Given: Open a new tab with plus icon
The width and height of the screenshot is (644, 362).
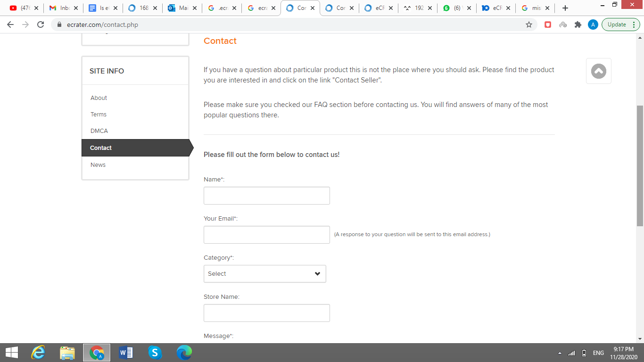Looking at the screenshot, I should point(565,8).
